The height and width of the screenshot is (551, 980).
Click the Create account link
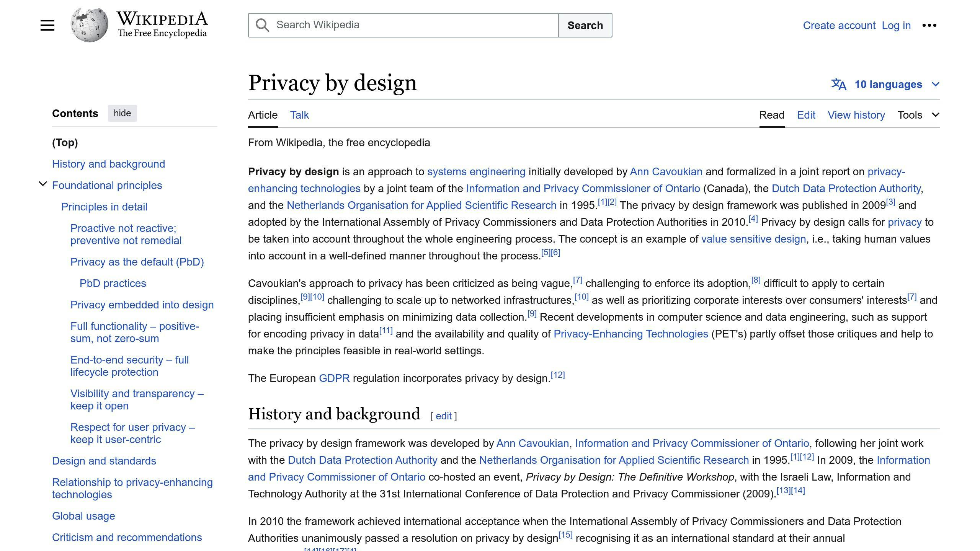point(839,25)
